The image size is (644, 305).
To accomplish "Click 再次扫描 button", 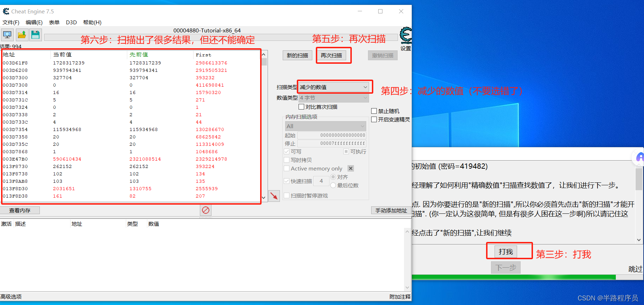I will tap(331, 55).
